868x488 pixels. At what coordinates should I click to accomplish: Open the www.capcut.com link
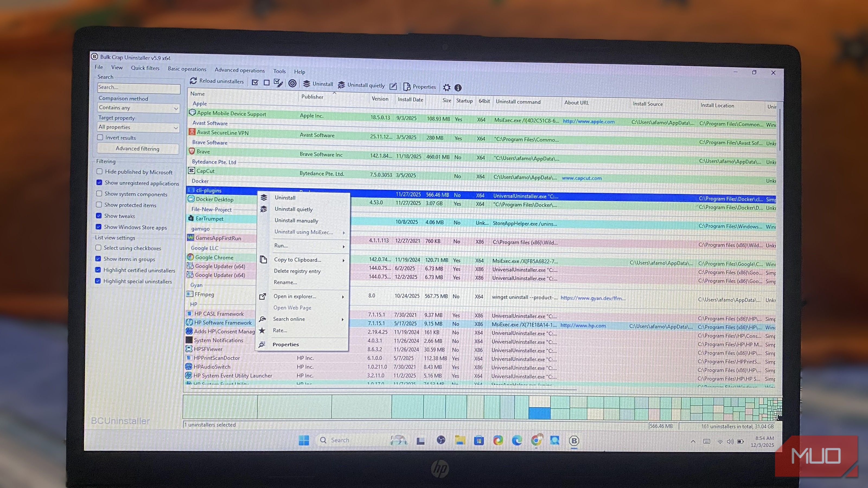(x=582, y=178)
